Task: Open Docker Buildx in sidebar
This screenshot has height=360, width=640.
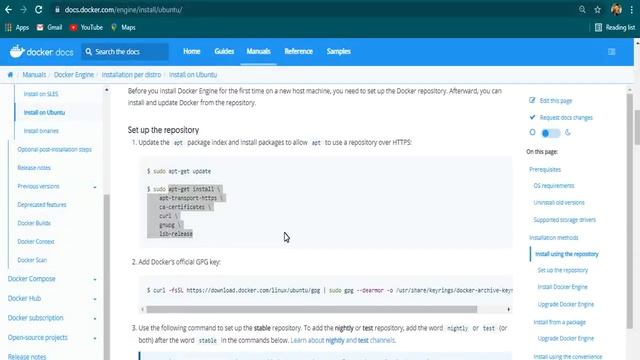Action: tap(34, 223)
